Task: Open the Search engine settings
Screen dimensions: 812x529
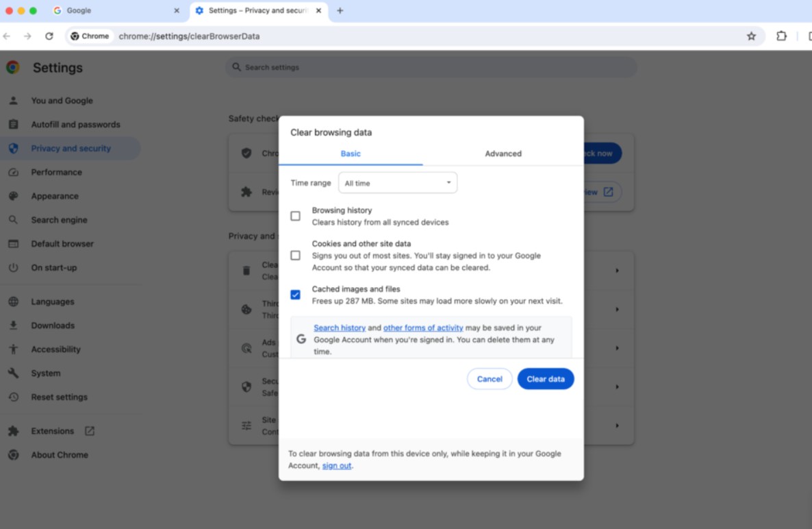Action: [60, 220]
